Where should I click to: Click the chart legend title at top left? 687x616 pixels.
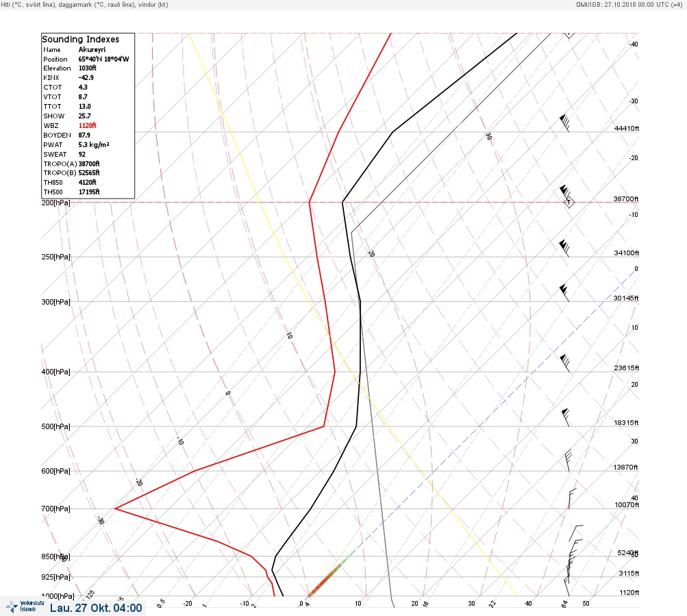(84, 4)
